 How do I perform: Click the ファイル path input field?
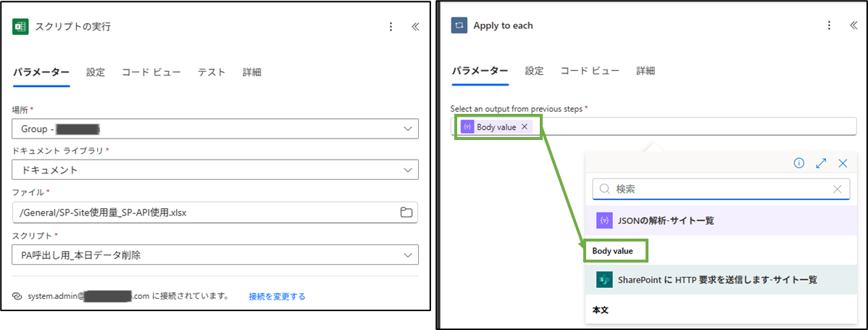[x=214, y=212]
